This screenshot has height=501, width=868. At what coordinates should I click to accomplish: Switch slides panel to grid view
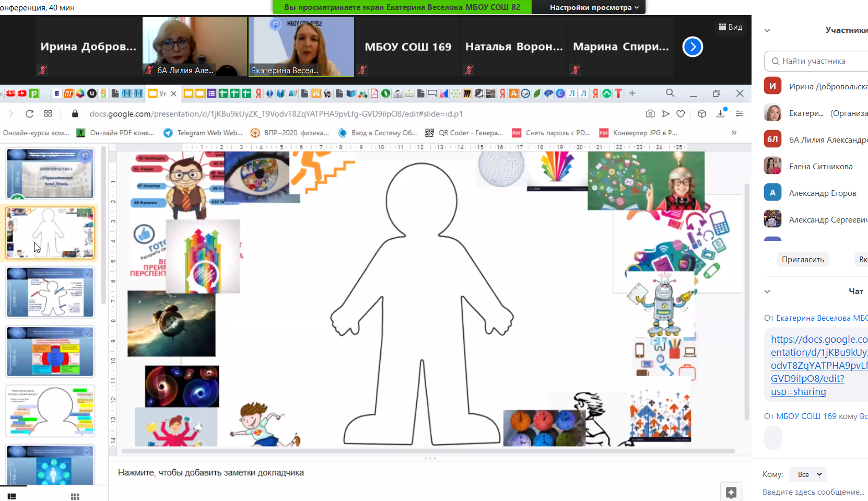point(75,496)
